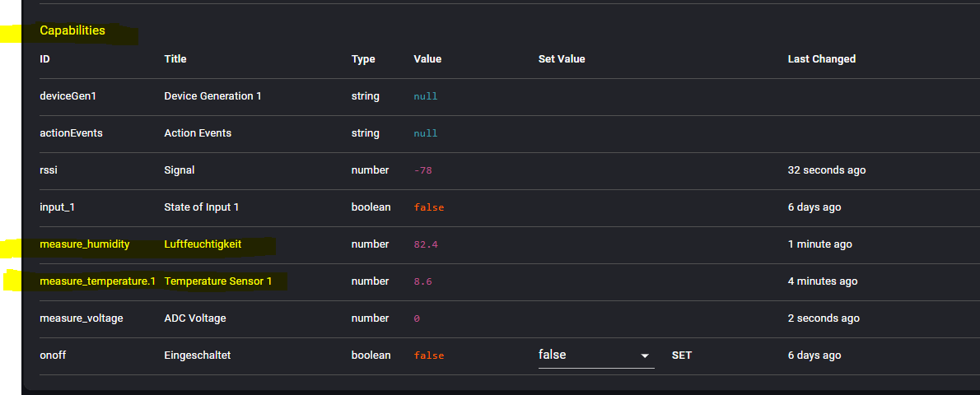
Task: Click the input_1 false value
Action: click(428, 207)
